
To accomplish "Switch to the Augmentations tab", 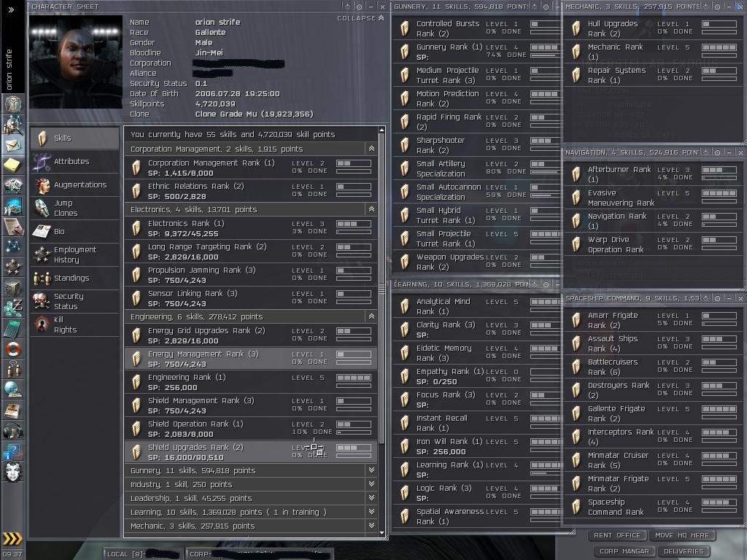I will 75,184.
